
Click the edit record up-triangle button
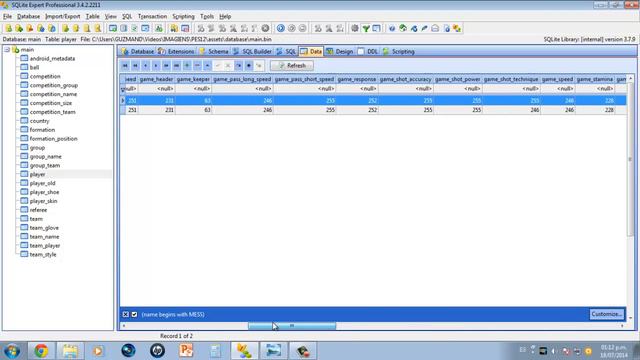pyautogui.click(x=207, y=65)
